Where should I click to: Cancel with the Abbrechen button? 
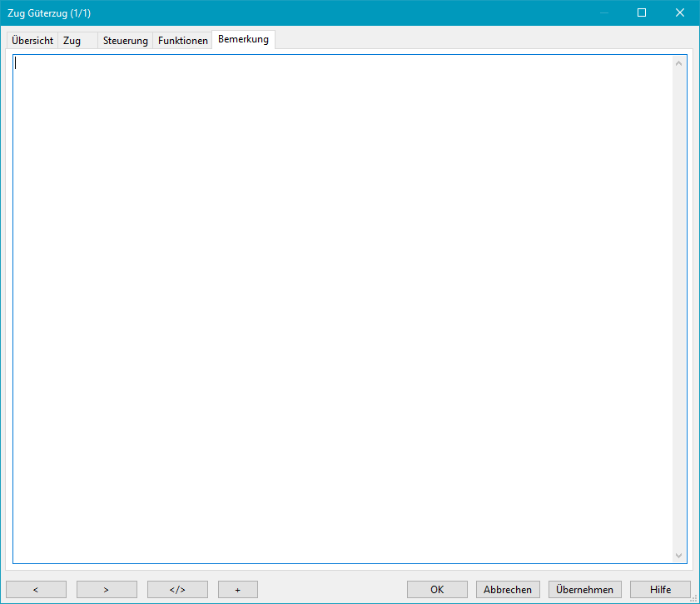coord(508,589)
